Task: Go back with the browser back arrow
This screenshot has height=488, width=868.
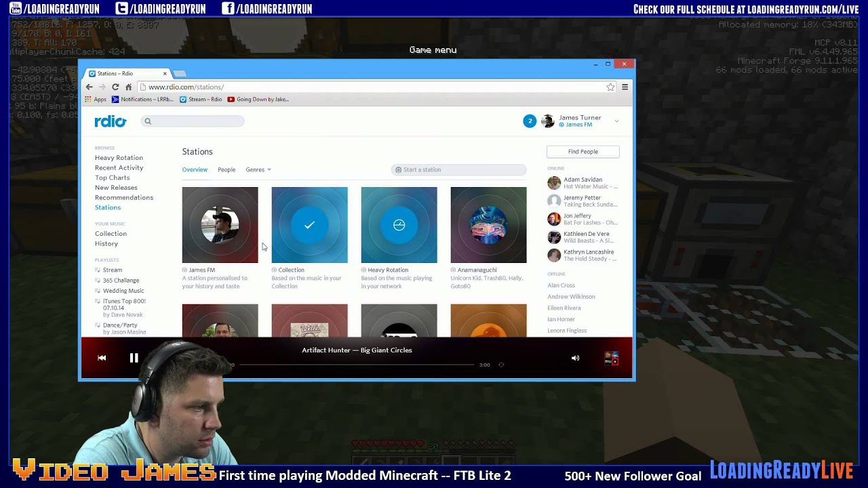Action: click(89, 87)
